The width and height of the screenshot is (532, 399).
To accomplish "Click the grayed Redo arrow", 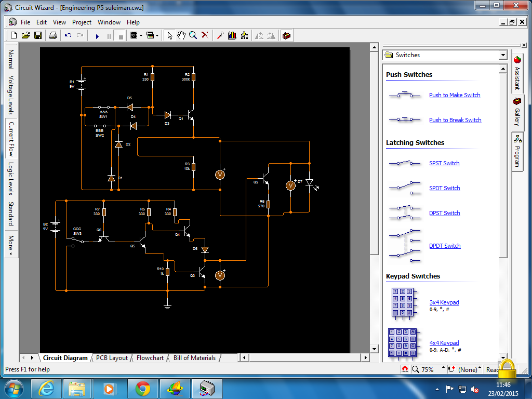I will coord(80,35).
